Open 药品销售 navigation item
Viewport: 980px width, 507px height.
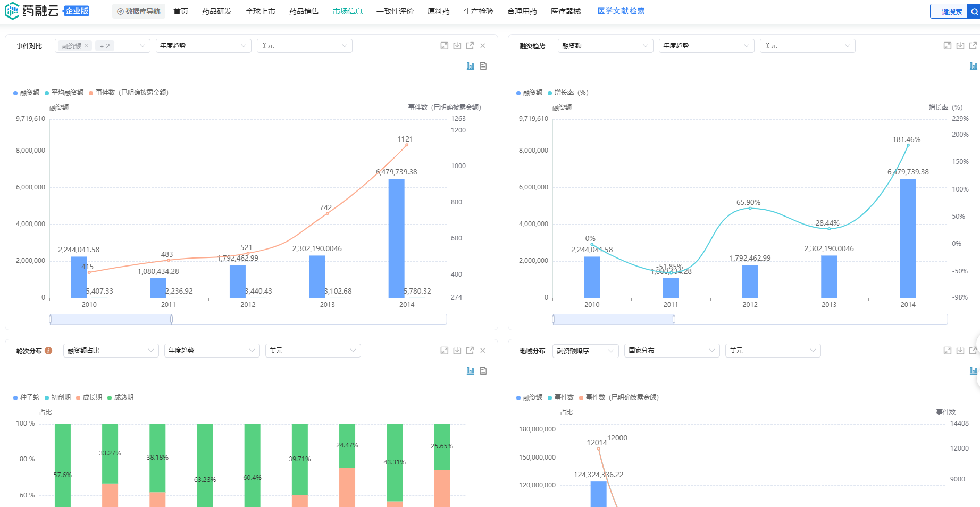pos(304,11)
